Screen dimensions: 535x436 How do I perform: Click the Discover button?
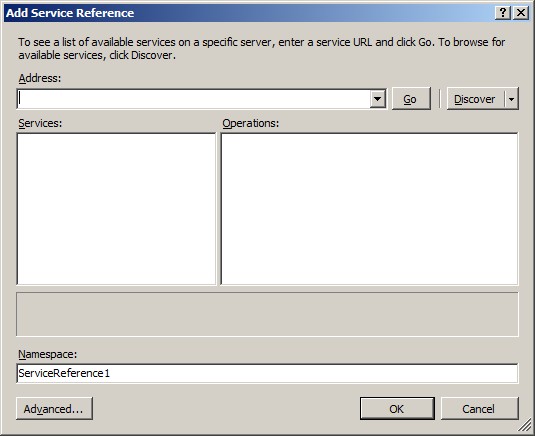click(475, 99)
